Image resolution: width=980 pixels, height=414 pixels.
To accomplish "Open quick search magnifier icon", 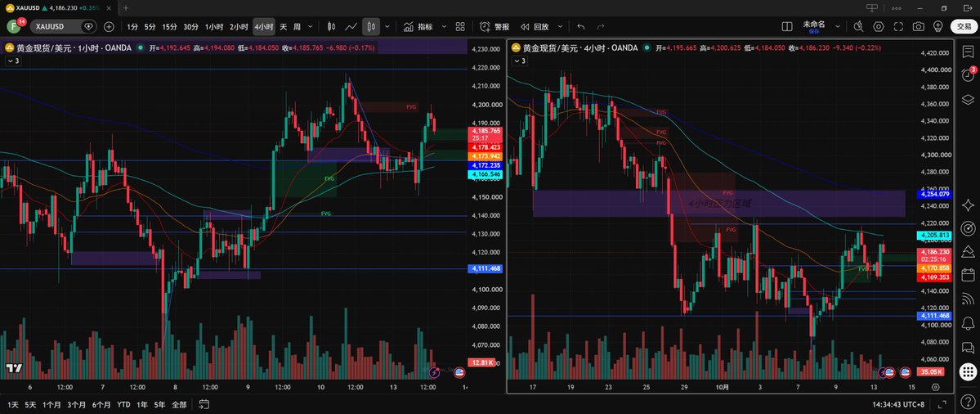I will [x=858, y=27].
